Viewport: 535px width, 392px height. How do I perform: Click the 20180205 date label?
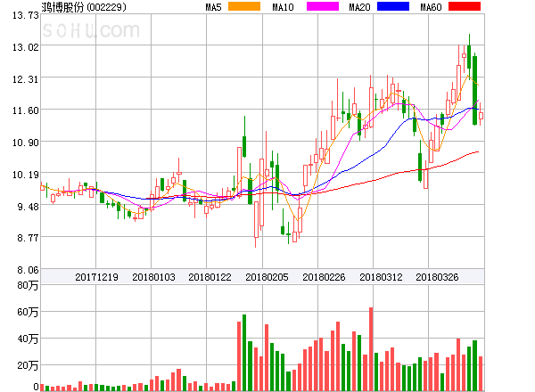tap(267, 277)
